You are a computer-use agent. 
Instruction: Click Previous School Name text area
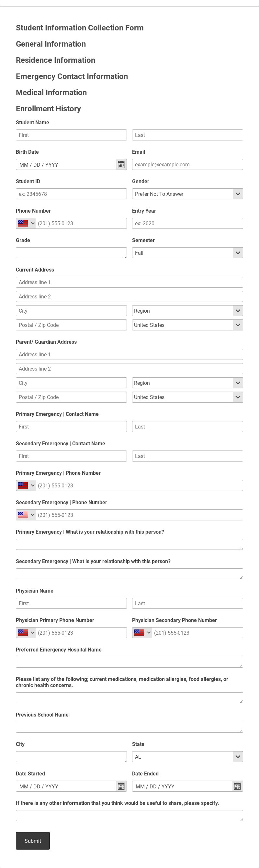point(129,727)
